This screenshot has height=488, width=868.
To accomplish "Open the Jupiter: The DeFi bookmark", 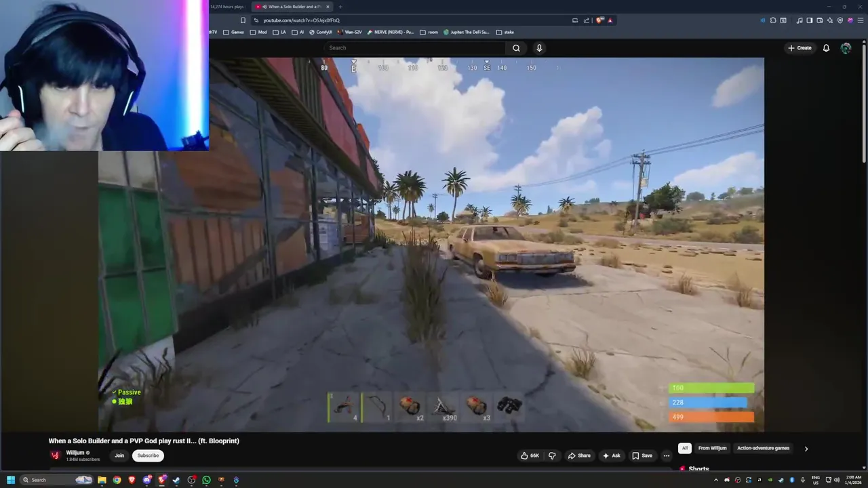I will pyautogui.click(x=467, y=32).
